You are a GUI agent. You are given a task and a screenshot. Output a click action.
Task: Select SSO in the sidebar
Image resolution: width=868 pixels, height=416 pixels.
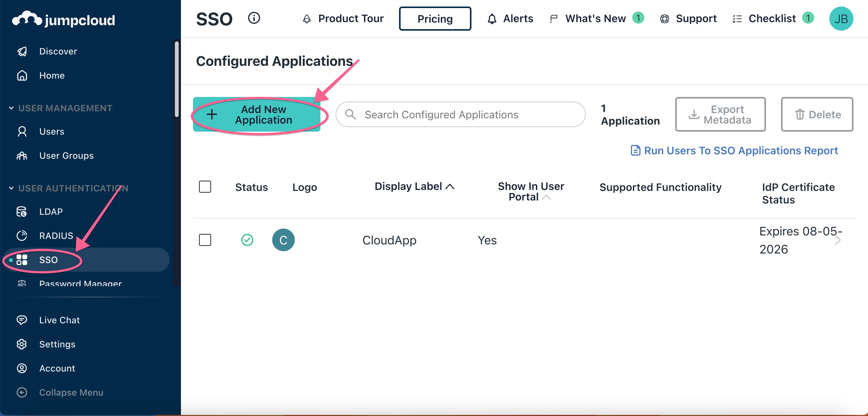point(86,260)
